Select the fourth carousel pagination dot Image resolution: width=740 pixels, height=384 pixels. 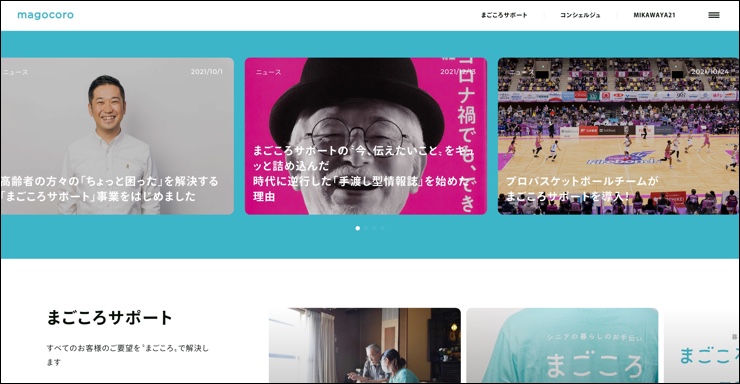coord(382,228)
